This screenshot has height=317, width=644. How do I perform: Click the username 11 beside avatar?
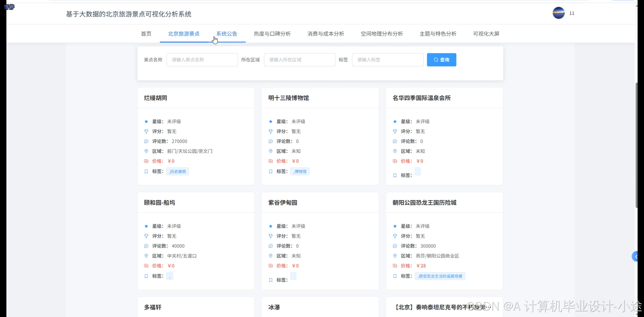(x=572, y=13)
